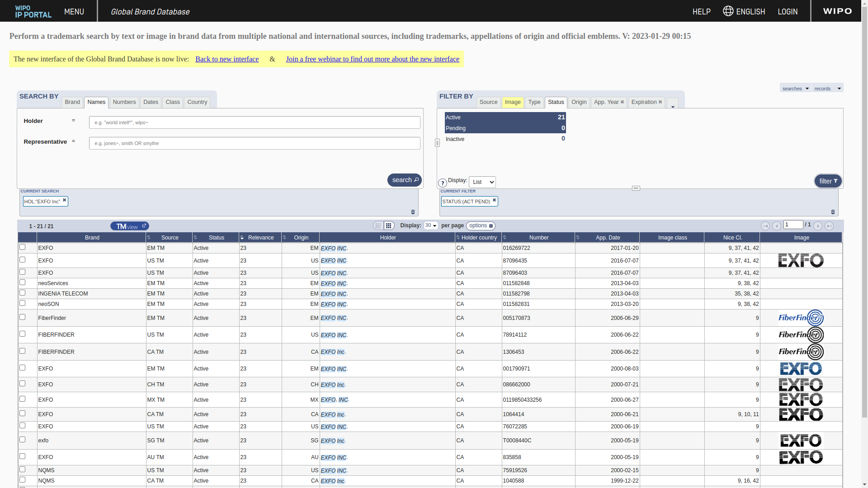Click the trash icon in Current Search box
Screen dimensions: 868x488
(x=413, y=212)
